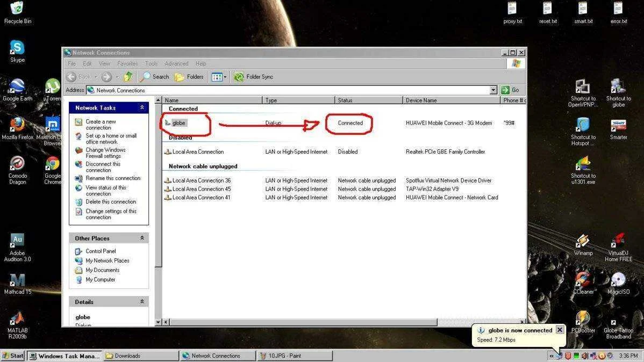Click Disconnect this connection link

pos(103,166)
